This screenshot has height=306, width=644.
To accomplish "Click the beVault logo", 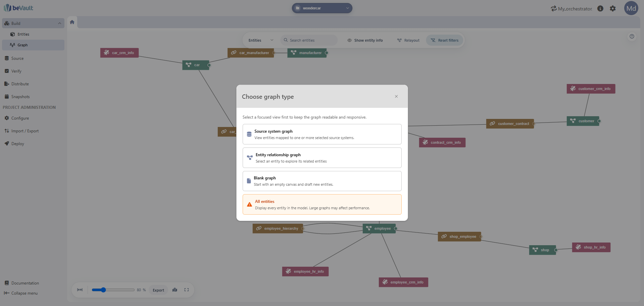I will [x=18, y=8].
